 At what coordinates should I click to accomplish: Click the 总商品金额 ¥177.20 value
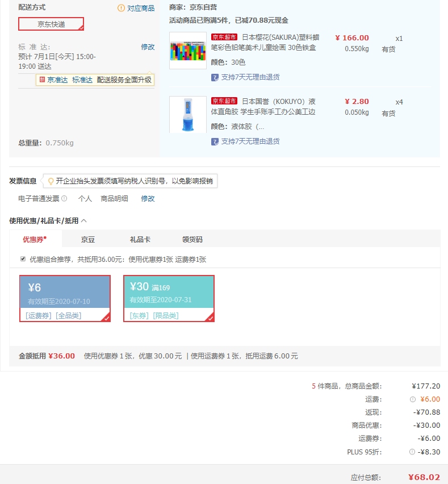point(426,386)
